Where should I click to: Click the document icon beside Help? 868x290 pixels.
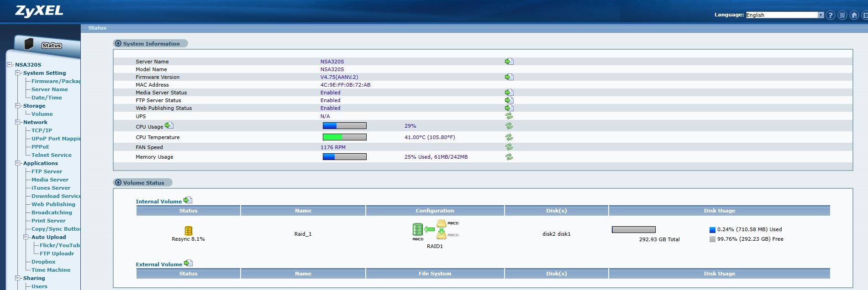point(842,15)
